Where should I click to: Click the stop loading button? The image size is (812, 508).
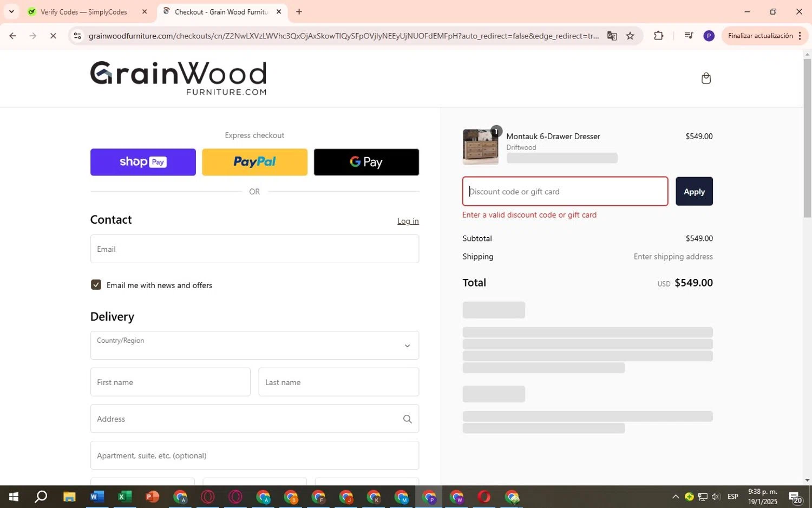pos(53,36)
